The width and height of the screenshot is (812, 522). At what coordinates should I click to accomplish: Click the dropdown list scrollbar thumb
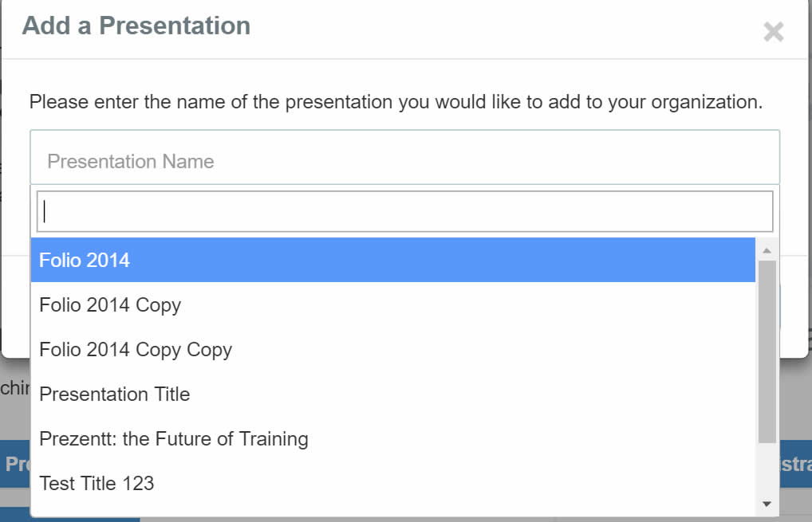click(x=767, y=351)
